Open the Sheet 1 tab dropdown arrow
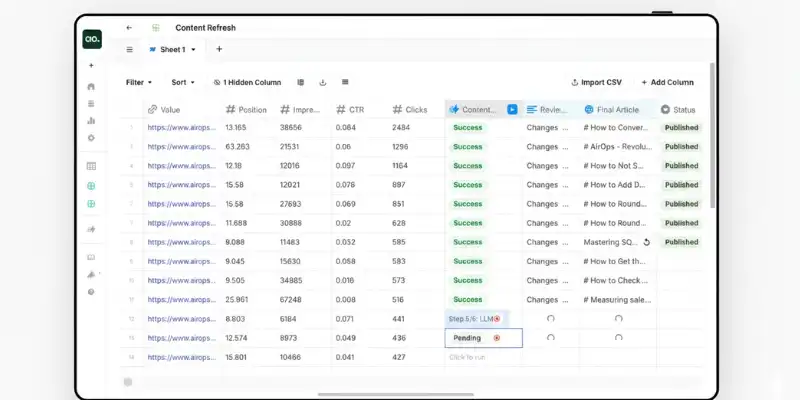Viewport: 800px width, 400px height. click(193, 49)
